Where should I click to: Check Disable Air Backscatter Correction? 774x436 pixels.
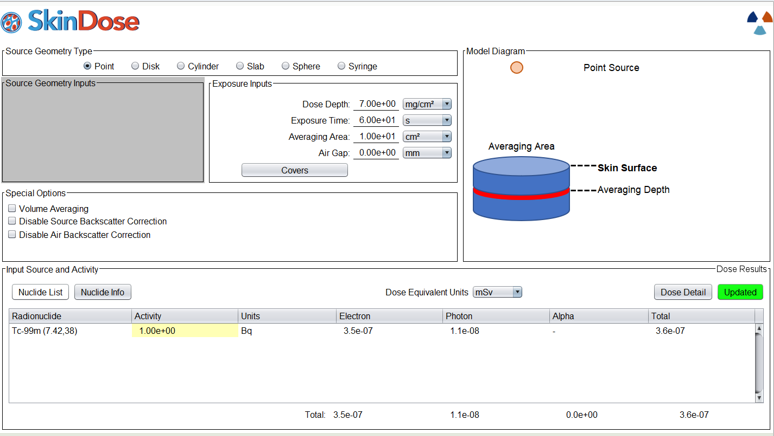(x=12, y=235)
